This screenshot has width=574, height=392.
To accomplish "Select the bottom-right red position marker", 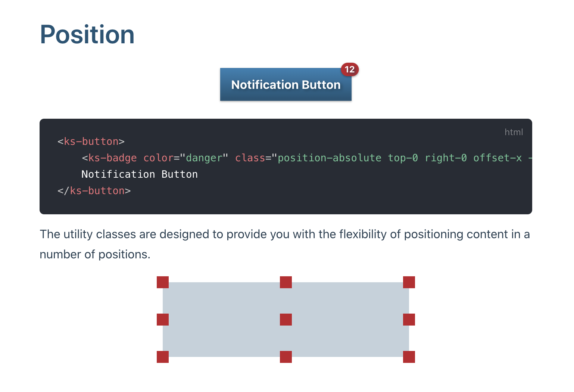I will [x=409, y=357].
